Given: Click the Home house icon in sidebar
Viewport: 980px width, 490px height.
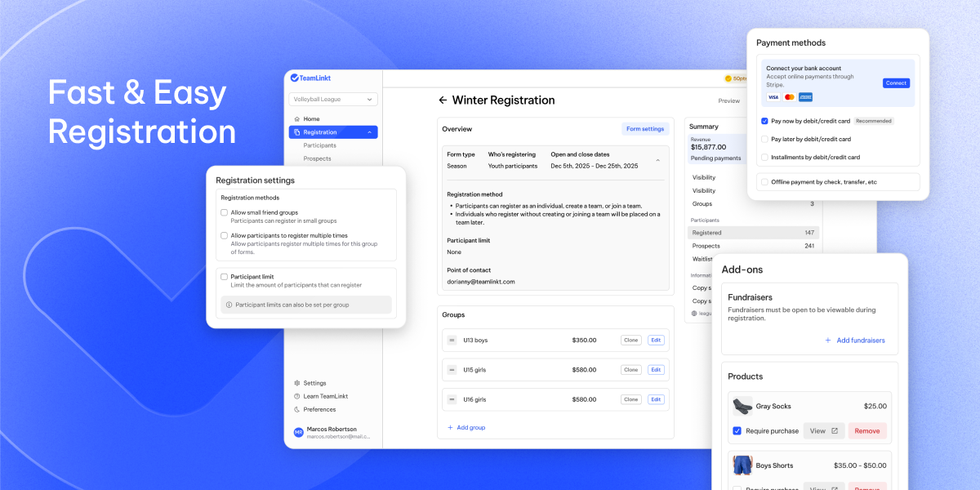Looking at the screenshot, I should [296, 119].
